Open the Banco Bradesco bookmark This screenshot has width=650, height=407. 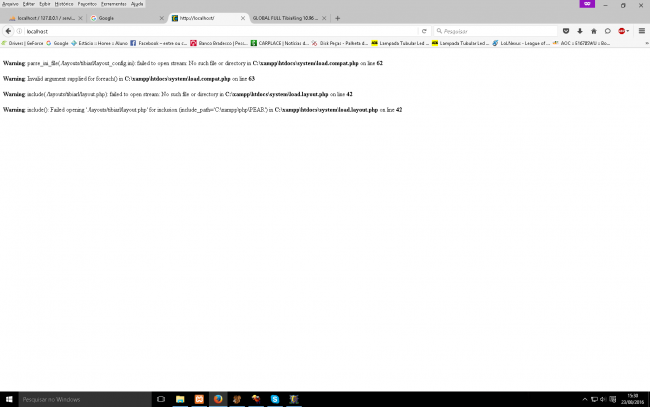tap(221, 43)
